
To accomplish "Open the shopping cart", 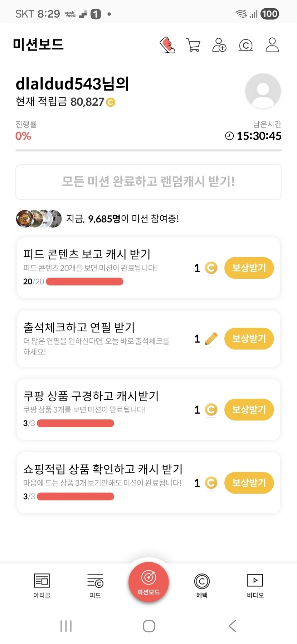I will (193, 45).
